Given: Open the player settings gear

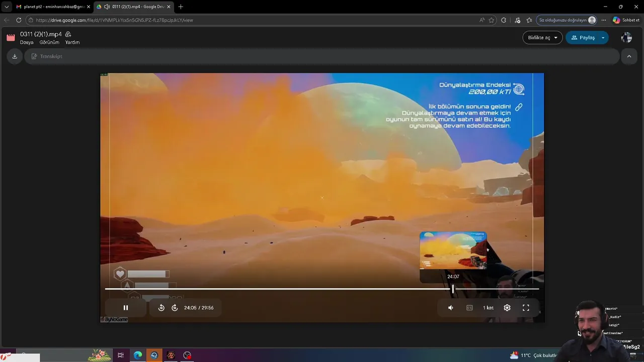Looking at the screenshot, I should [x=507, y=308].
